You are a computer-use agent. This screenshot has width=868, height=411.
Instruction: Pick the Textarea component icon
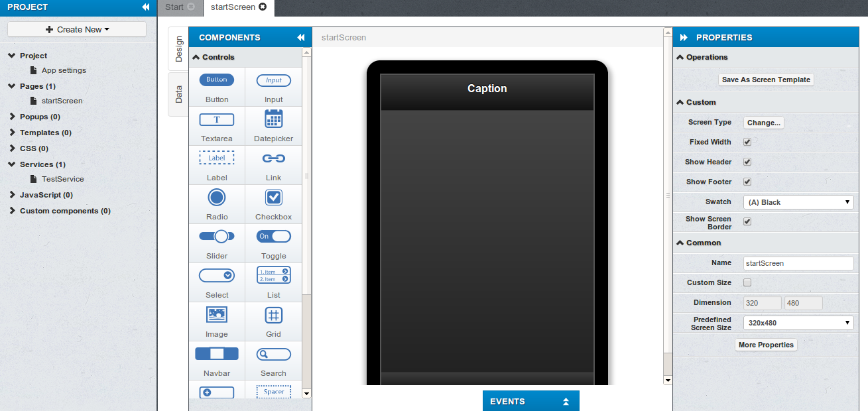[217, 119]
